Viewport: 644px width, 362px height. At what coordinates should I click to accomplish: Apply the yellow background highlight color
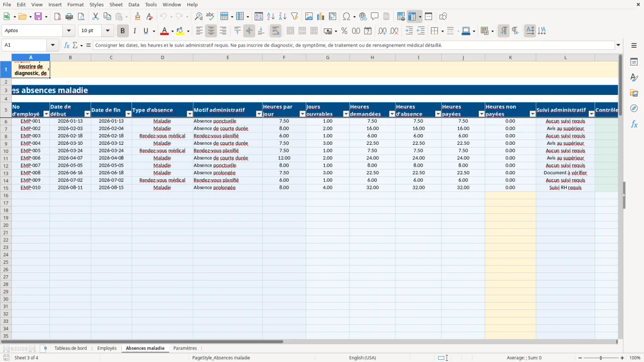click(180, 31)
